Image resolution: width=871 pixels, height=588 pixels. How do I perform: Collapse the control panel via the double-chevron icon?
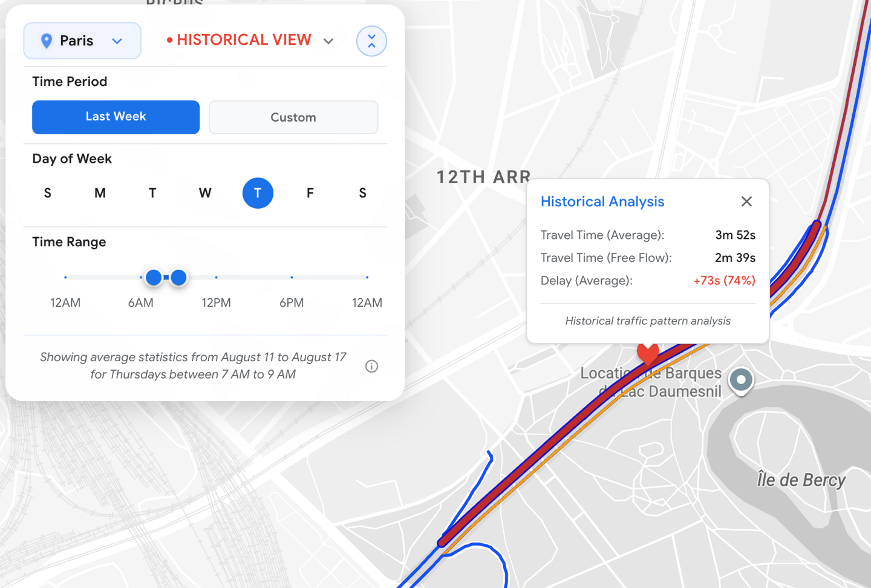point(371,41)
